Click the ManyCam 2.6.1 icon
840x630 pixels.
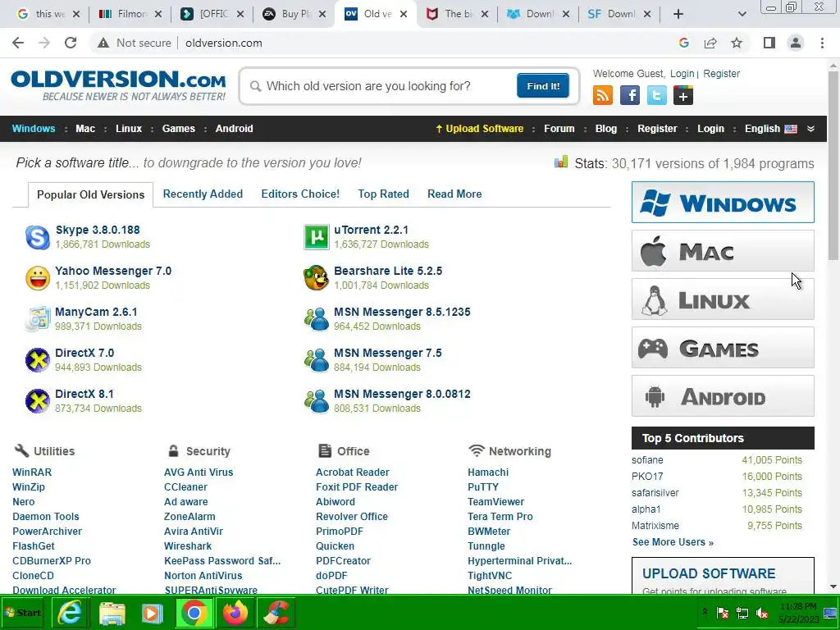(38, 319)
